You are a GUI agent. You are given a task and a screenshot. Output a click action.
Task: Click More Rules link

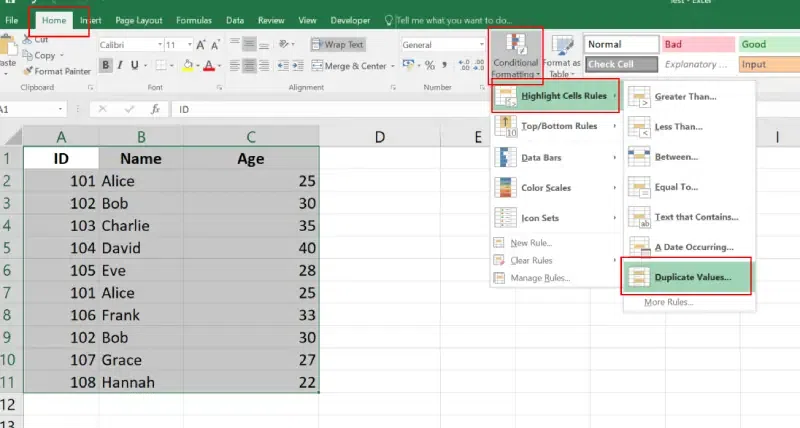668,302
